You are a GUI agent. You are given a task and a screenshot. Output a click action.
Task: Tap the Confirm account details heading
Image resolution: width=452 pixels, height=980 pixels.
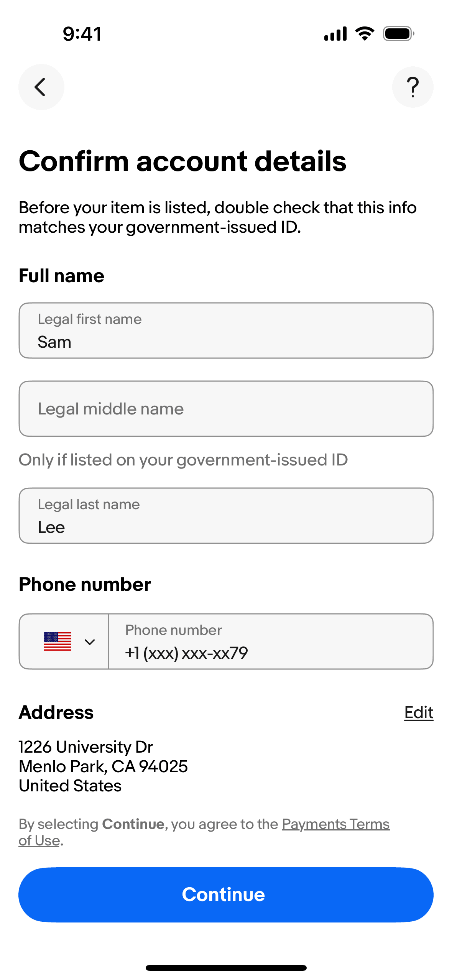182,161
